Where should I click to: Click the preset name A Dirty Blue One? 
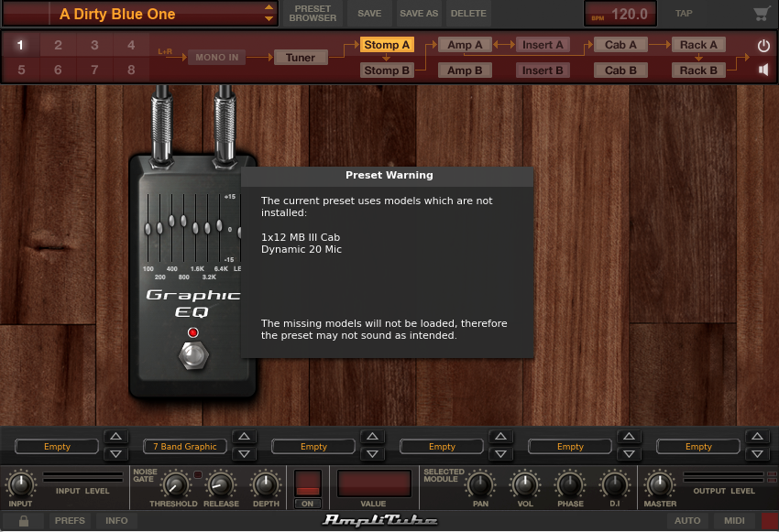(x=117, y=14)
